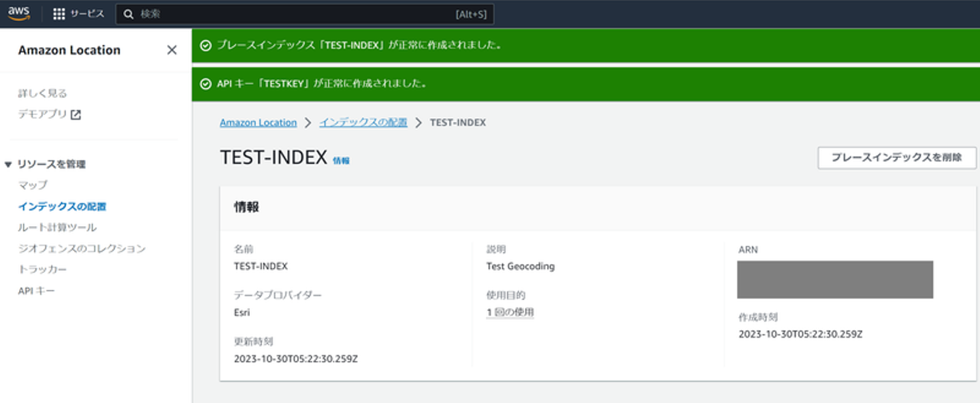980x403 pixels.
Task: Open the AWS console home logo
Action: (19, 14)
